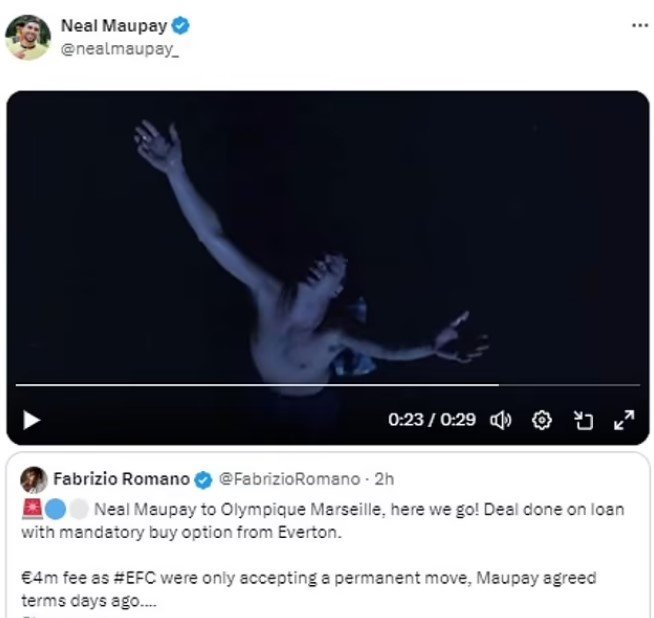Screen dimensions: 654x618
Task: Click the 0:23 / 0:29 time display
Action: [x=432, y=420]
